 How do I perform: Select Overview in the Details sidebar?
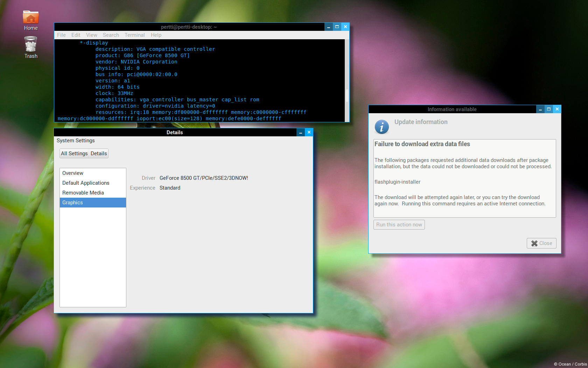(x=73, y=173)
